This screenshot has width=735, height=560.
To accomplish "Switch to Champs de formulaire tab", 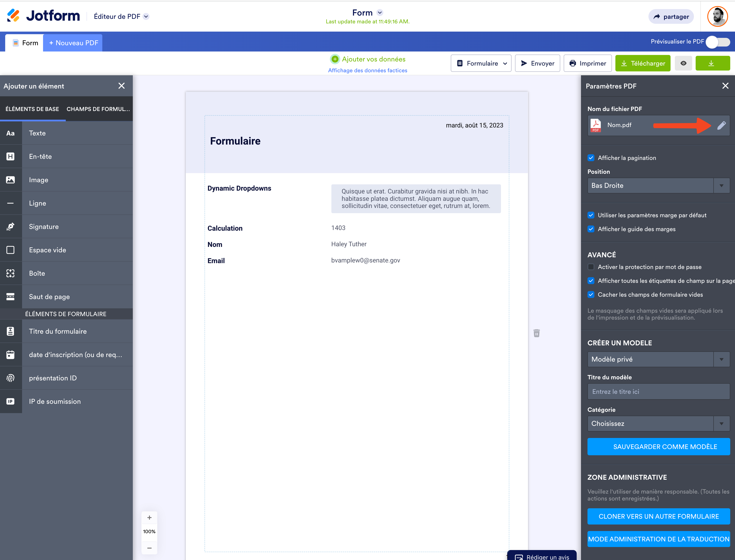I will pyautogui.click(x=98, y=109).
